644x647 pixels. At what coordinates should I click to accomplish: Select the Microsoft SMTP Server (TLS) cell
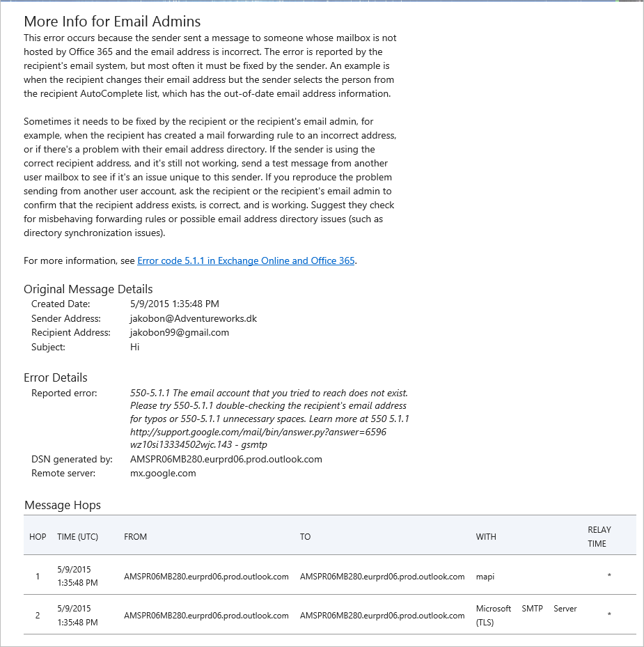coord(526,615)
